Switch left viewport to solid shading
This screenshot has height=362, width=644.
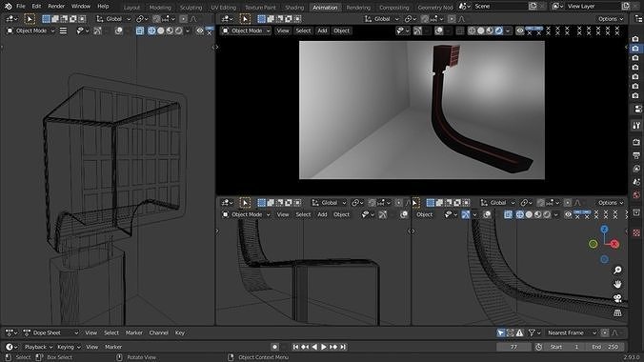click(x=161, y=30)
